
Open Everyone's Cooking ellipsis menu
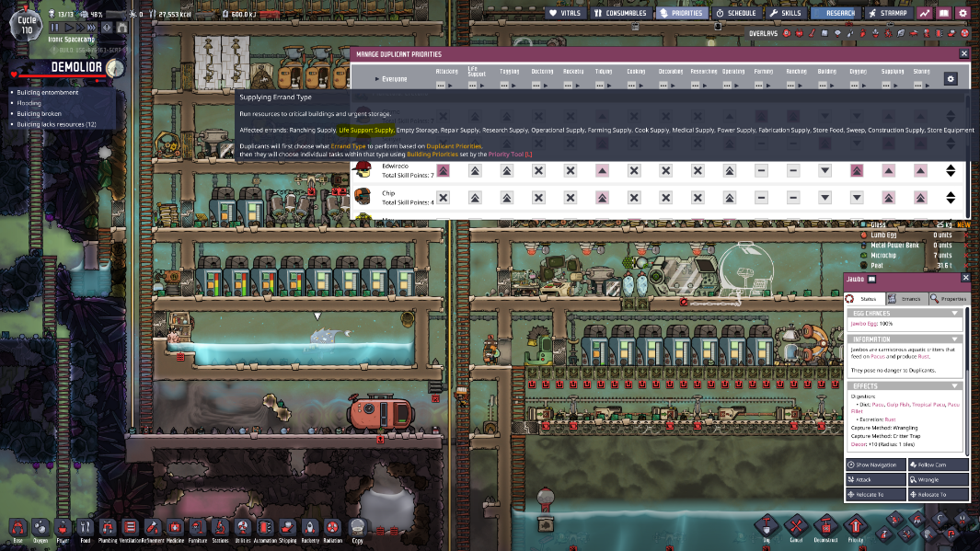pyautogui.click(x=631, y=86)
